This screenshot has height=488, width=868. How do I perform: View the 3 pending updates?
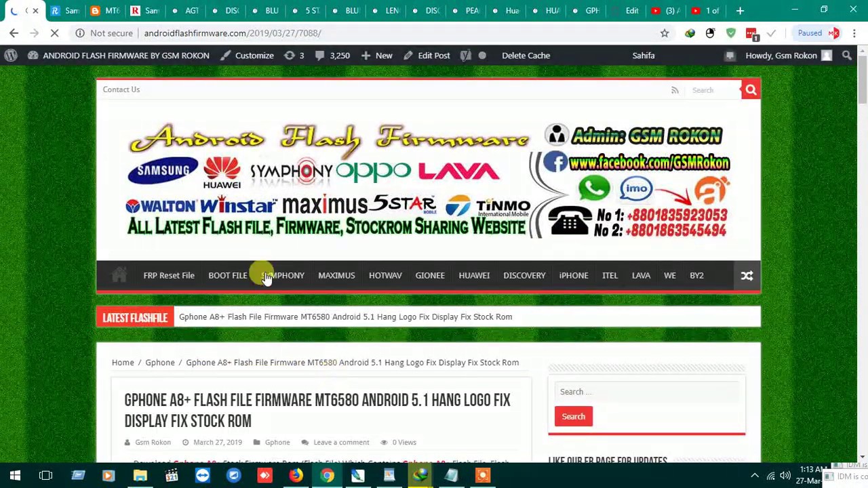(294, 56)
